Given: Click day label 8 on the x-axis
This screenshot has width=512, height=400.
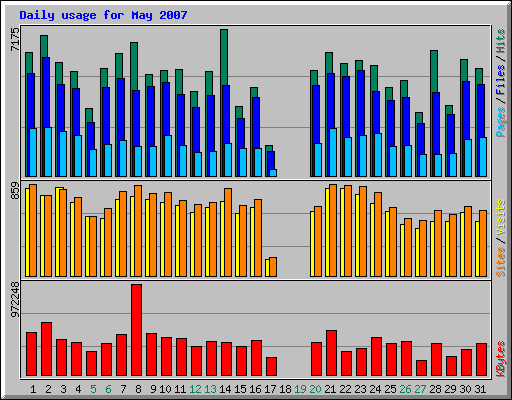Looking at the screenshot, I should [138, 389].
